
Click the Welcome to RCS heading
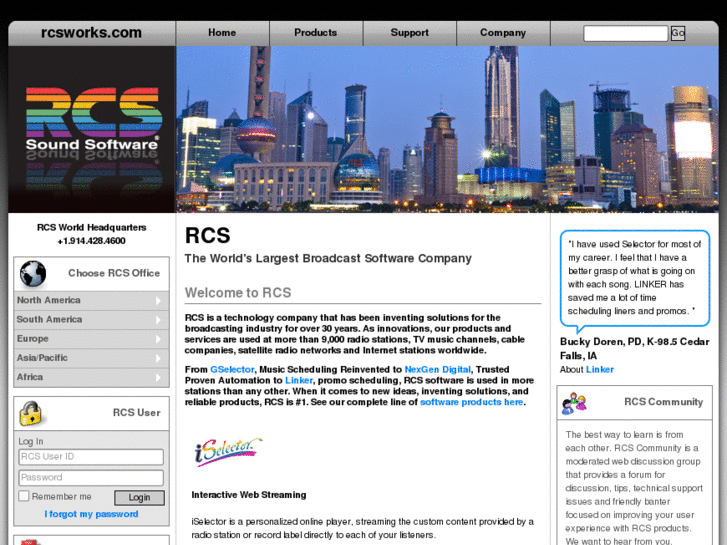238,293
